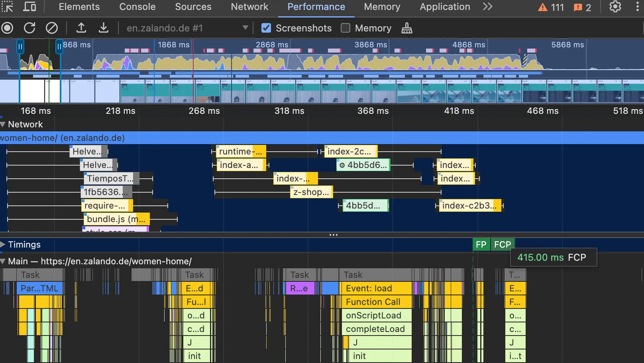Image resolution: width=644 pixels, height=363 pixels.
Task: Select the Function Call flame block
Action: coord(376,302)
